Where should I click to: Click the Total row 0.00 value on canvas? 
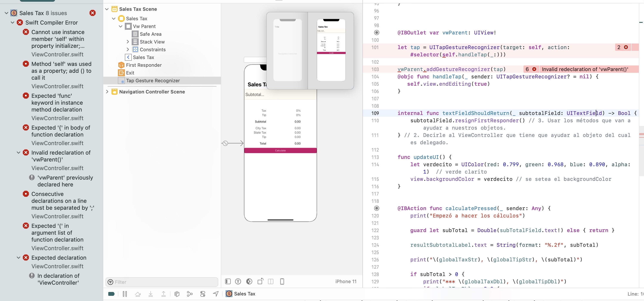pos(297,143)
